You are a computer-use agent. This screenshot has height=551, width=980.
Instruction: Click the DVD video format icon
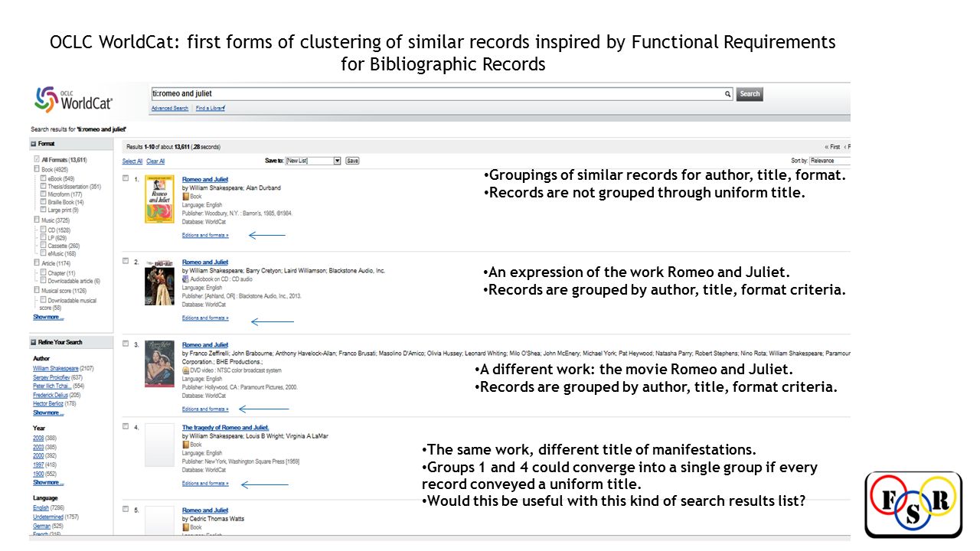(x=185, y=370)
